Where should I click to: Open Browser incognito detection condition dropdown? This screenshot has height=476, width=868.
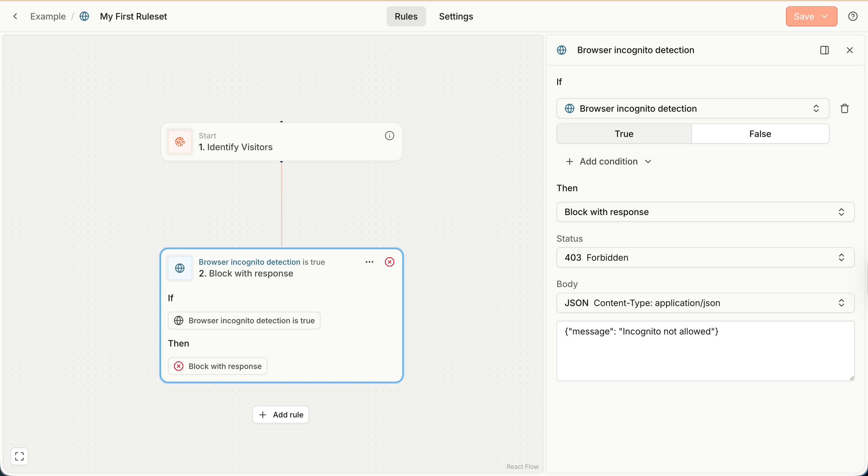coord(692,109)
